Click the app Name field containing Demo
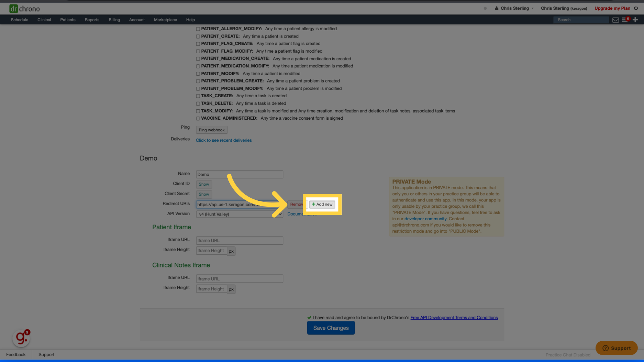 pyautogui.click(x=239, y=175)
